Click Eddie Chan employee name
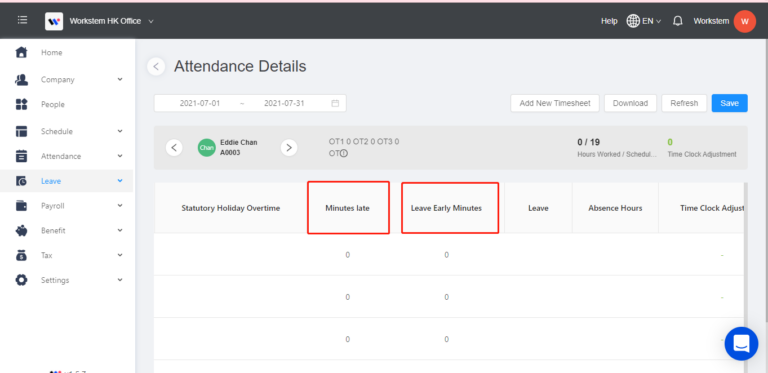Image resolution: width=768 pixels, height=373 pixels. pos(239,142)
